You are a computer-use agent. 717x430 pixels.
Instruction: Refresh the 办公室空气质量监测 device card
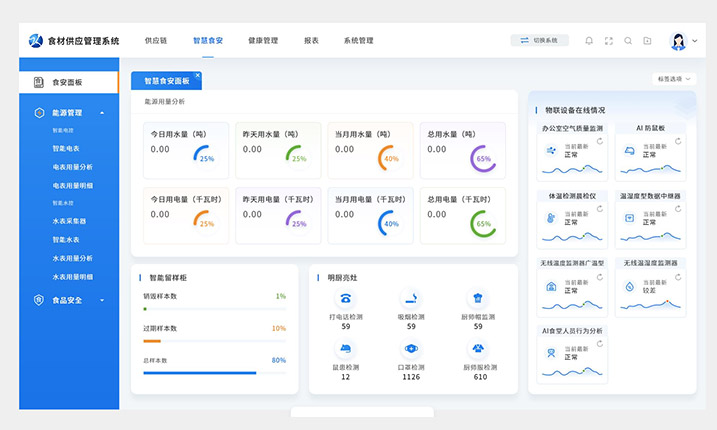[599, 141]
